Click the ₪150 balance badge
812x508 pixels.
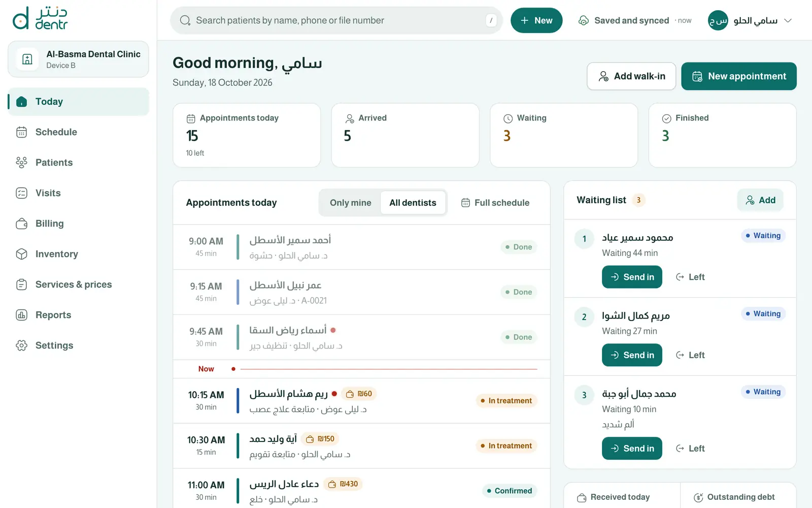320,439
